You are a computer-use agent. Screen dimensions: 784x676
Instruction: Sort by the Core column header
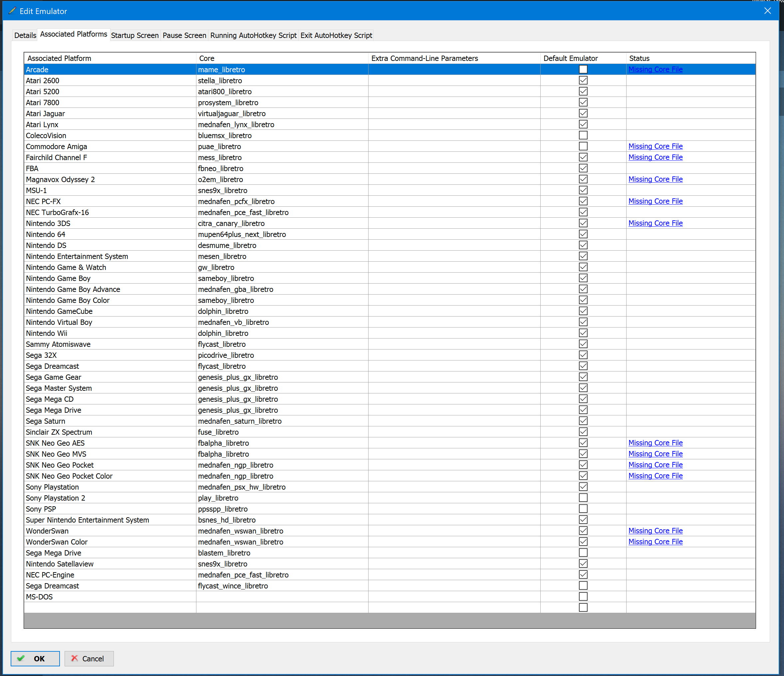point(282,58)
